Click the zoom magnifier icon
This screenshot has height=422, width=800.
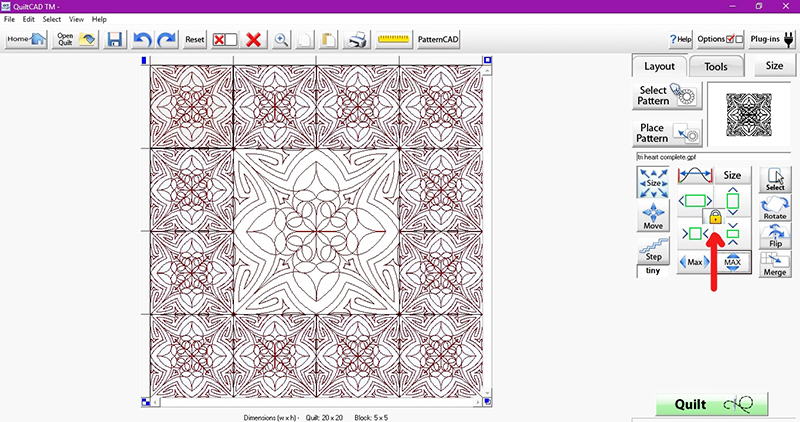281,39
